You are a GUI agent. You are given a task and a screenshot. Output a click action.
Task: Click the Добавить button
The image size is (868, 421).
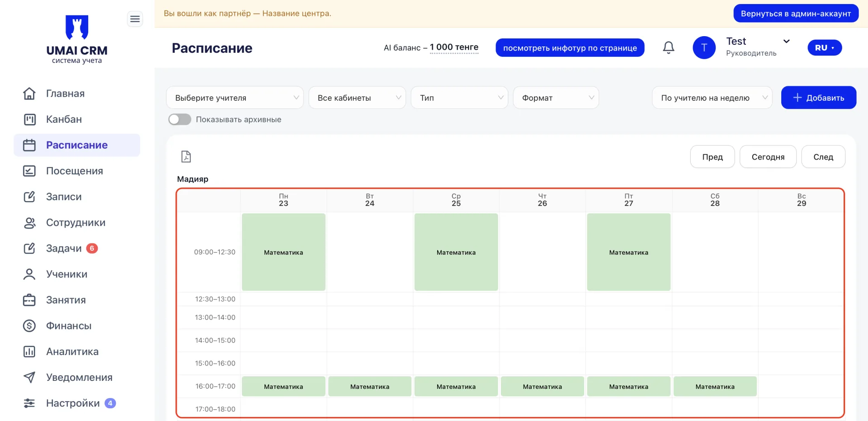tap(819, 98)
